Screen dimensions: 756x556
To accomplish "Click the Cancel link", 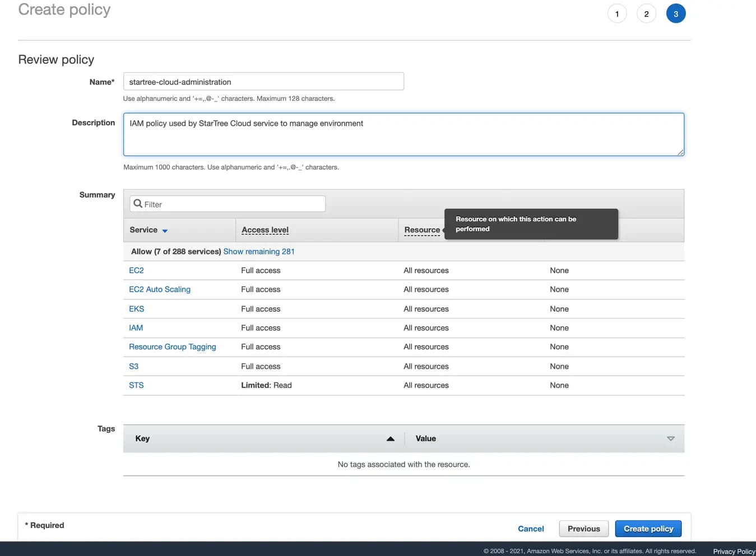I will 531,529.
